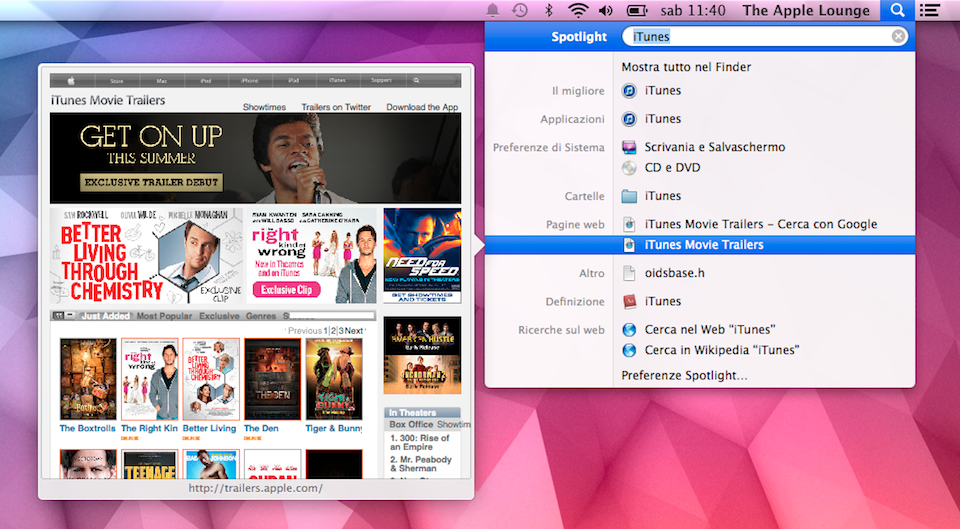
Task: Click The Boxtrolls title link
Action: 88,429
